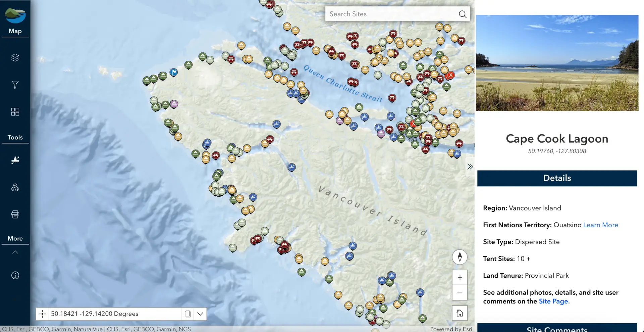Open the location pin tool
The width and height of the screenshot is (644, 332).
click(x=15, y=188)
